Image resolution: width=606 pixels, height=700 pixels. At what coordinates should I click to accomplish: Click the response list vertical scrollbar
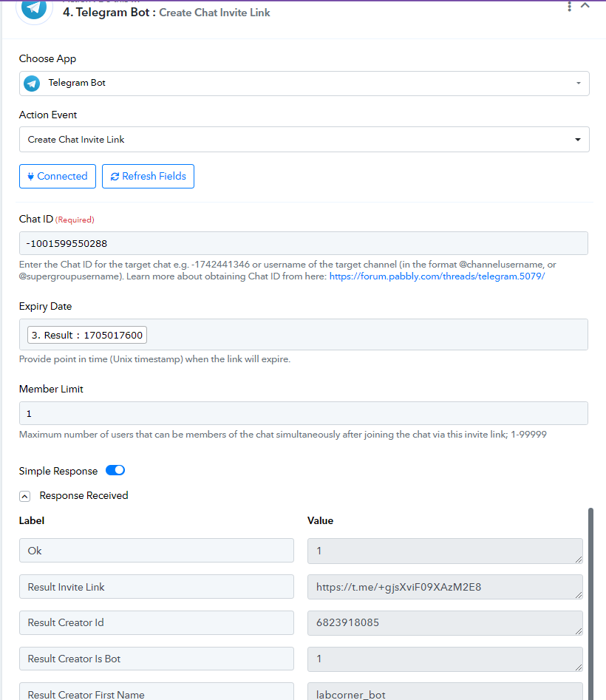pyautogui.click(x=590, y=604)
